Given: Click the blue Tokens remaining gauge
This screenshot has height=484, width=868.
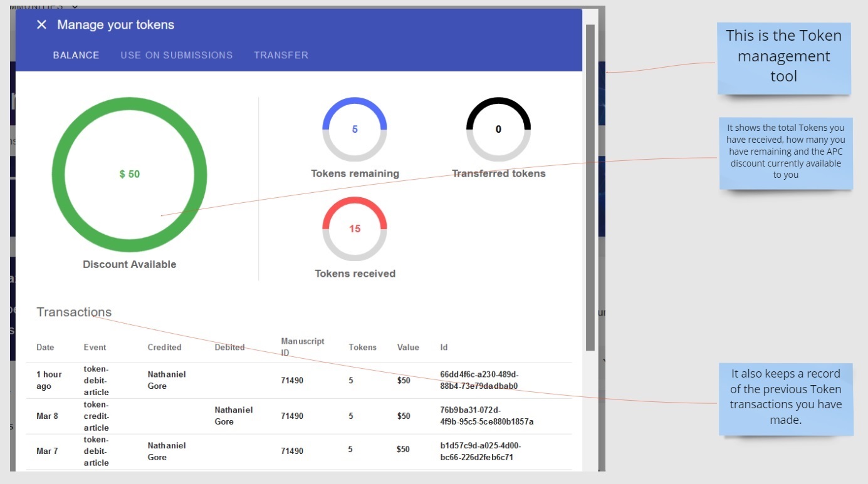Looking at the screenshot, I should click(355, 130).
